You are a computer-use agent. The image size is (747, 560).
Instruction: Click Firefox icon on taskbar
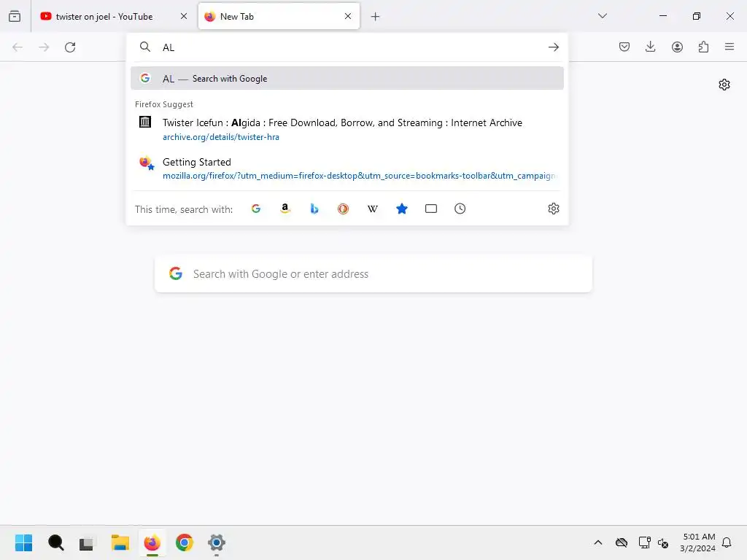152,542
